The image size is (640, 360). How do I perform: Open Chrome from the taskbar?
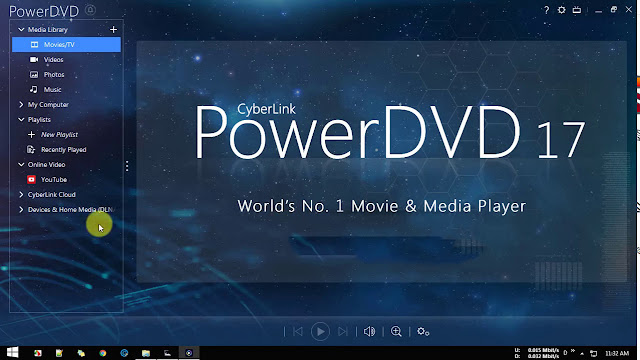click(x=102, y=353)
